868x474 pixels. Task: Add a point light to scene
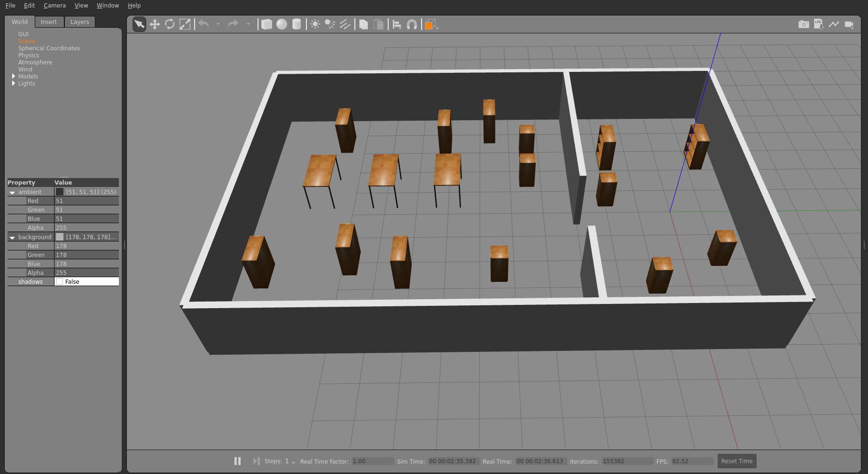coord(315,24)
